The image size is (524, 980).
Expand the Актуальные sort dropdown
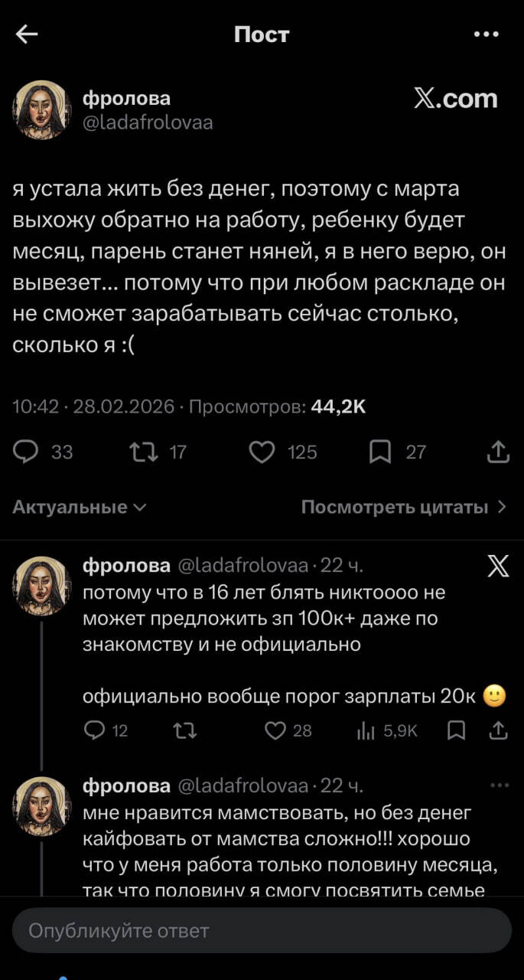(80, 507)
